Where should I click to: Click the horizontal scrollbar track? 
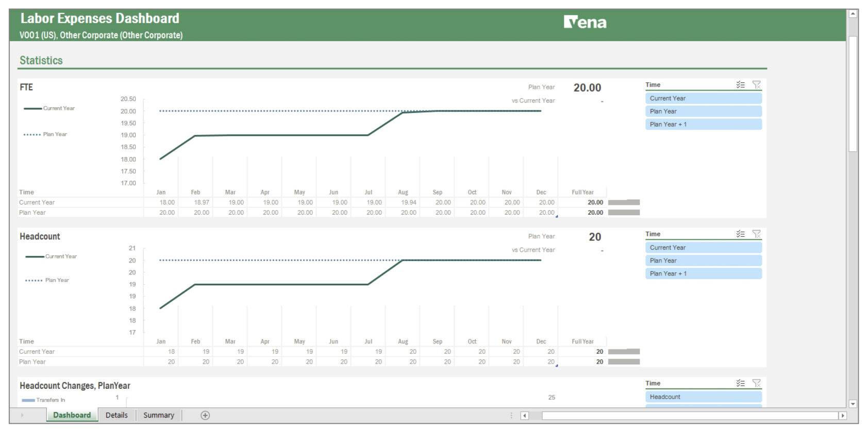point(690,415)
